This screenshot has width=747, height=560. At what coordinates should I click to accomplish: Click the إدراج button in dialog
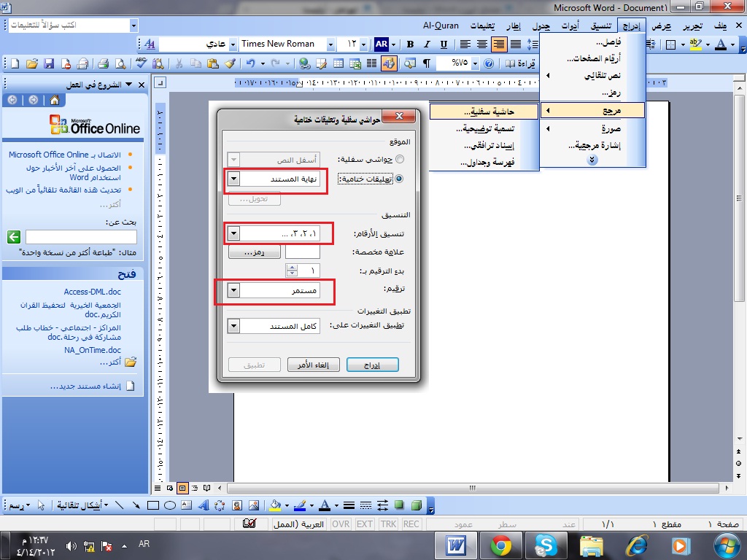point(373,365)
